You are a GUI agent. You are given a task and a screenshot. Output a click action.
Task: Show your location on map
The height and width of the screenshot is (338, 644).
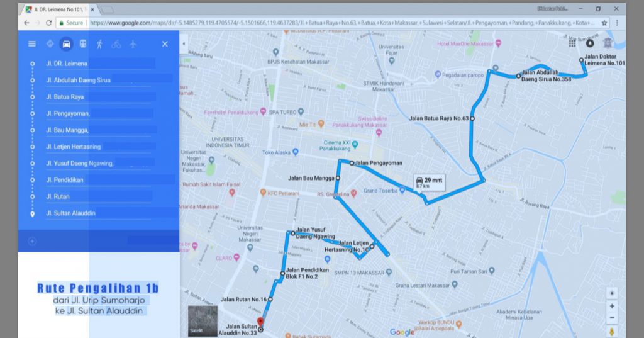[x=611, y=293]
